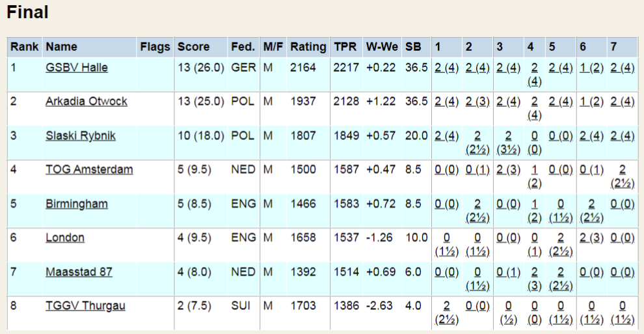644x334 pixels.
Task: Open TGGV Thurgau's round 7 result 0 (1½)
Action: 623,313
